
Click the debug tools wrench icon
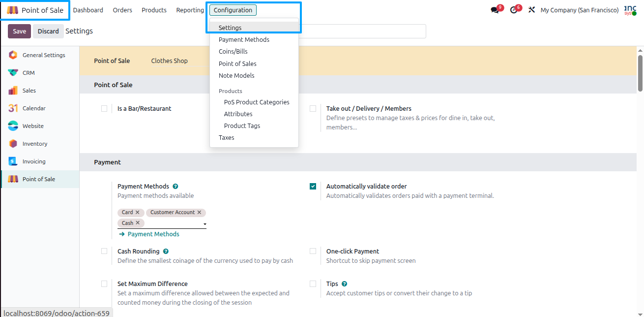click(x=531, y=10)
